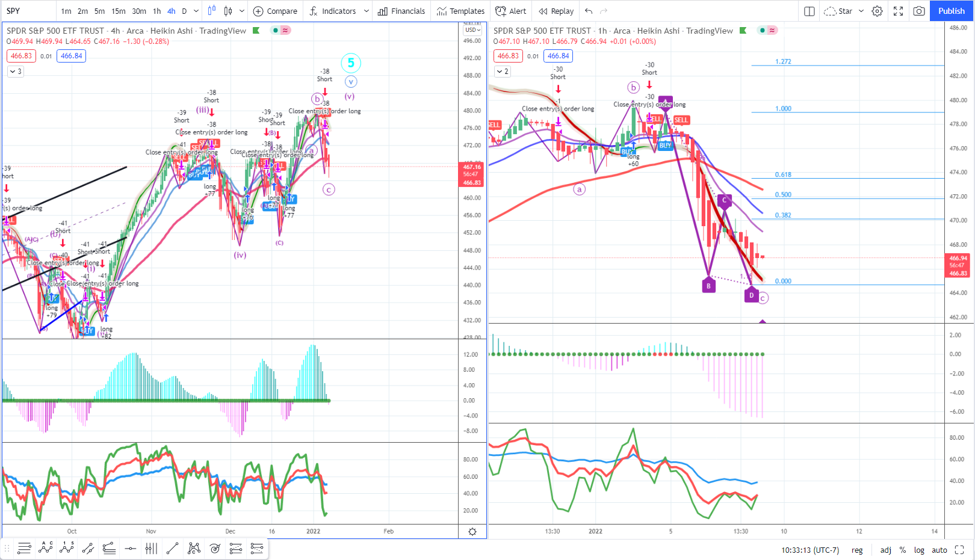Expand the bar style dropdown arrow
The width and height of the screenshot is (975, 560).
point(242,11)
